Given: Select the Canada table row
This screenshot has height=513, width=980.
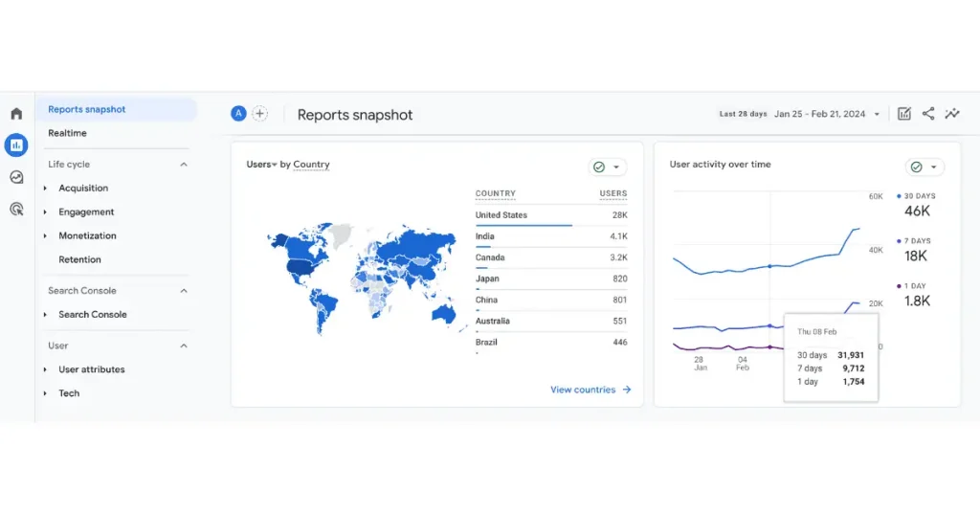Looking at the screenshot, I should [x=551, y=257].
